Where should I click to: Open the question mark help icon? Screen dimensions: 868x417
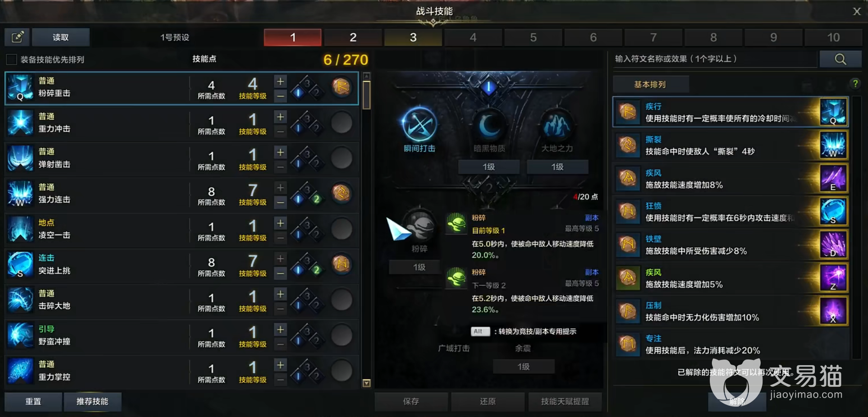(855, 84)
